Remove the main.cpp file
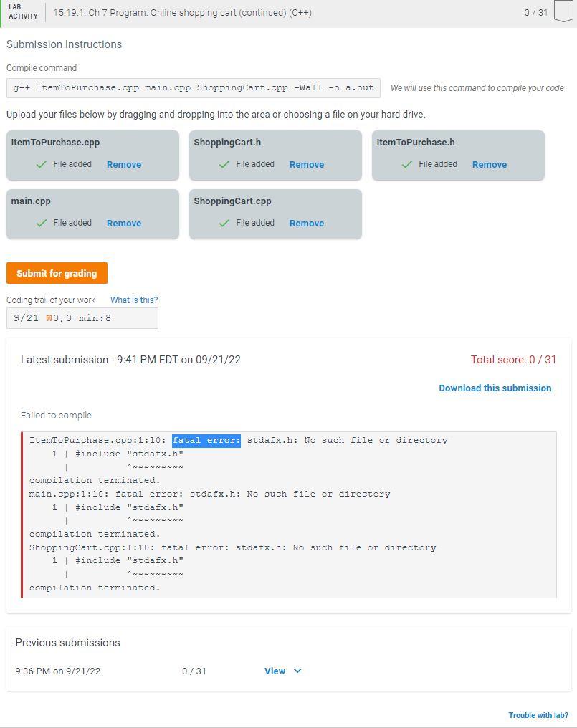Viewport: 577px width, 728px height. pyautogui.click(x=123, y=223)
